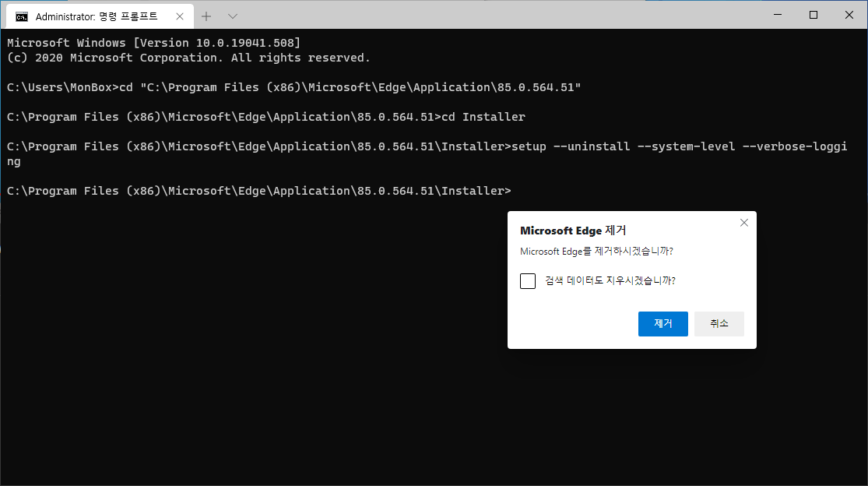The image size is (868, 486).
Task: Click the setup --uninstall command line
Action: tap(427, 154)
